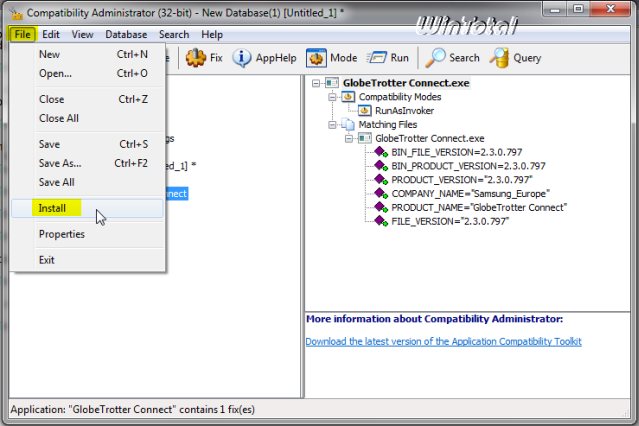Open the Download latest Application Compatibility Toolkit link
This screenshot has height=426, width=639.
pos(443,342)
